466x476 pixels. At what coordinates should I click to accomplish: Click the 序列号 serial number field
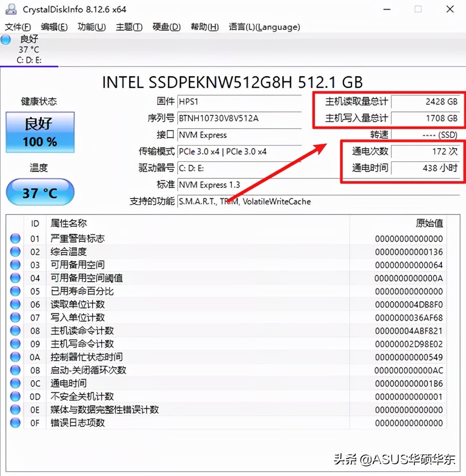[x=240, y=118]
